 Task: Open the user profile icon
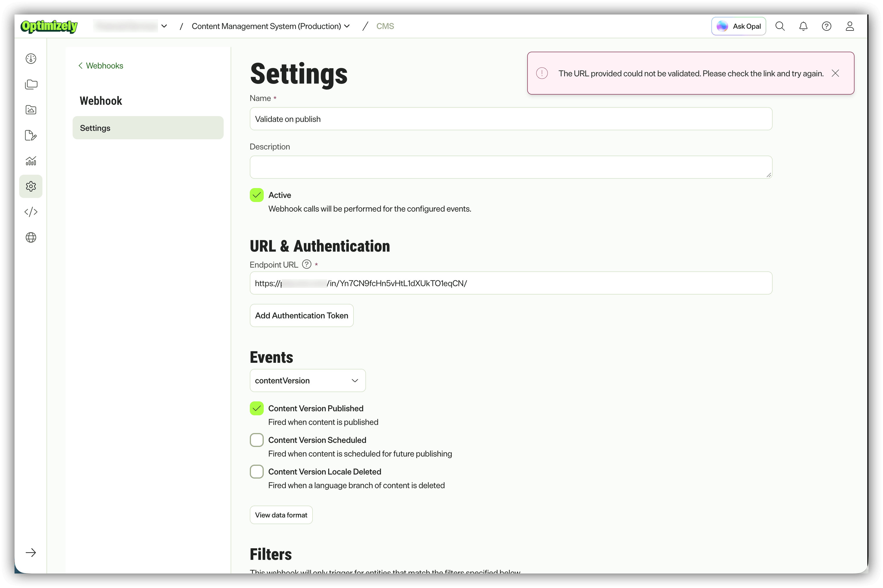(x=850, y=26)
